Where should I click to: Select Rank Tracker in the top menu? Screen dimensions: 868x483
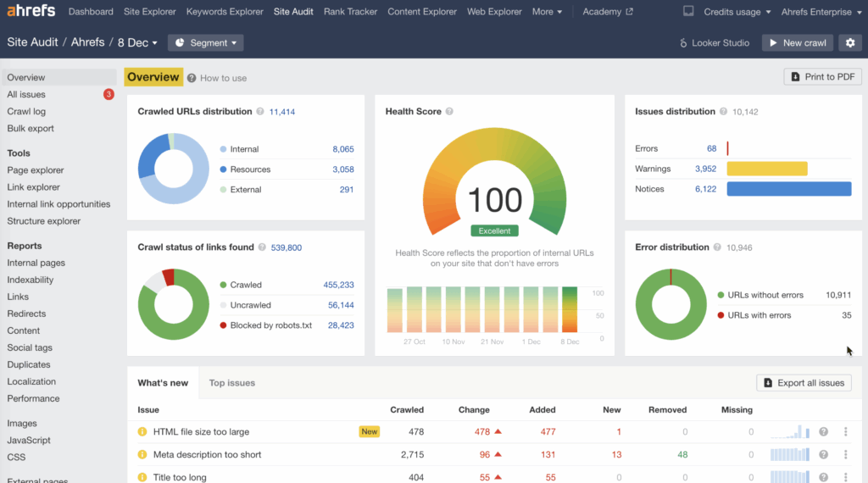click(350, 11)
